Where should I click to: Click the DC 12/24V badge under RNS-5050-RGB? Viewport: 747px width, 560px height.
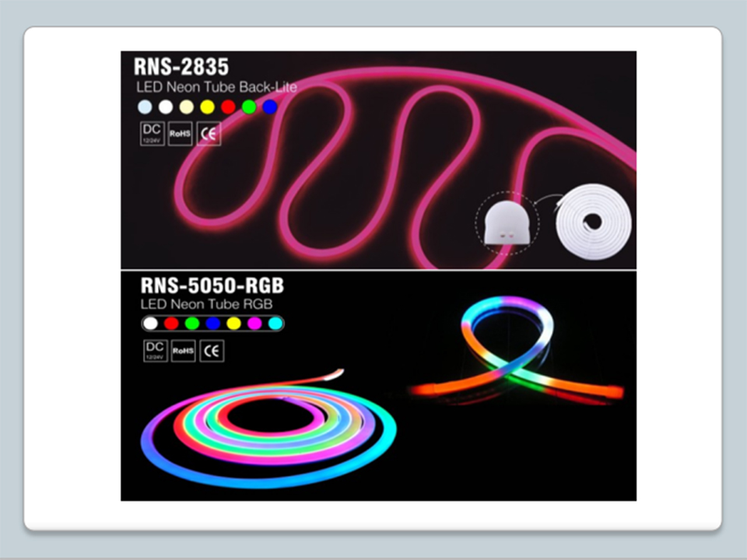[x=155, y=351]
